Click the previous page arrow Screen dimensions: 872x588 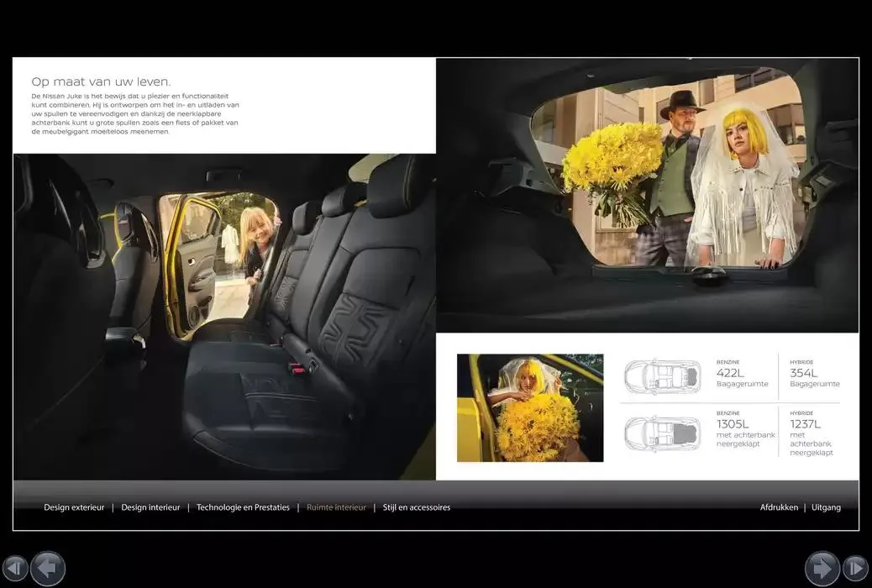pos(48,568)
